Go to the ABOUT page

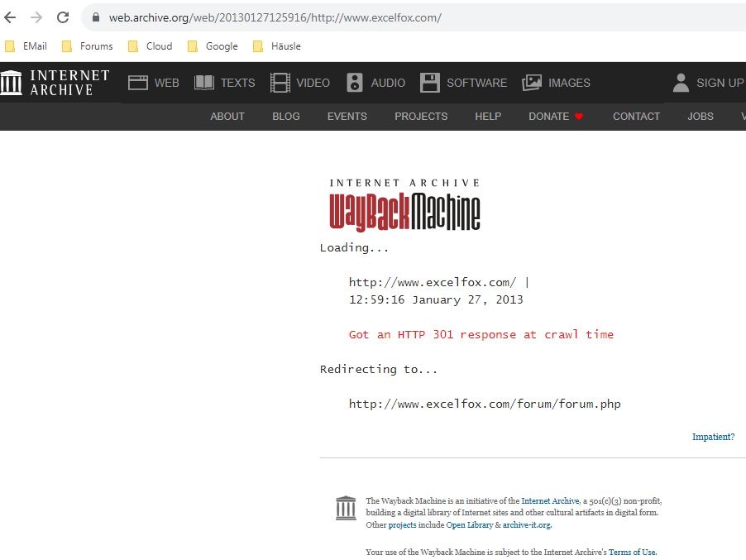(x=227, y=117)
